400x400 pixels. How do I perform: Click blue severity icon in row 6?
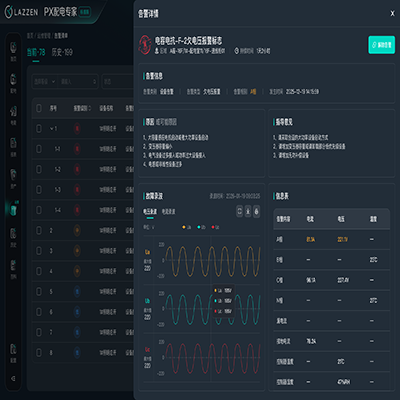point(77,312)
